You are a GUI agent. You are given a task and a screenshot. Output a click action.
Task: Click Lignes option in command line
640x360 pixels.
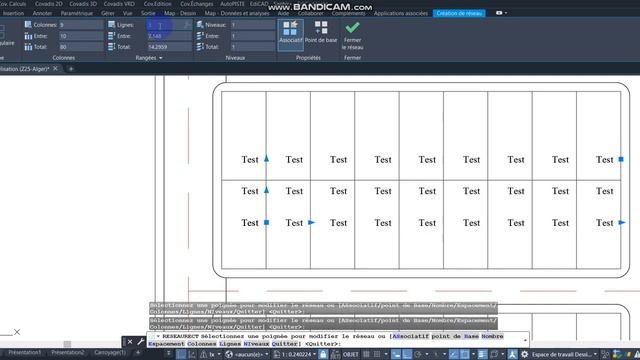tap(230, 344)
